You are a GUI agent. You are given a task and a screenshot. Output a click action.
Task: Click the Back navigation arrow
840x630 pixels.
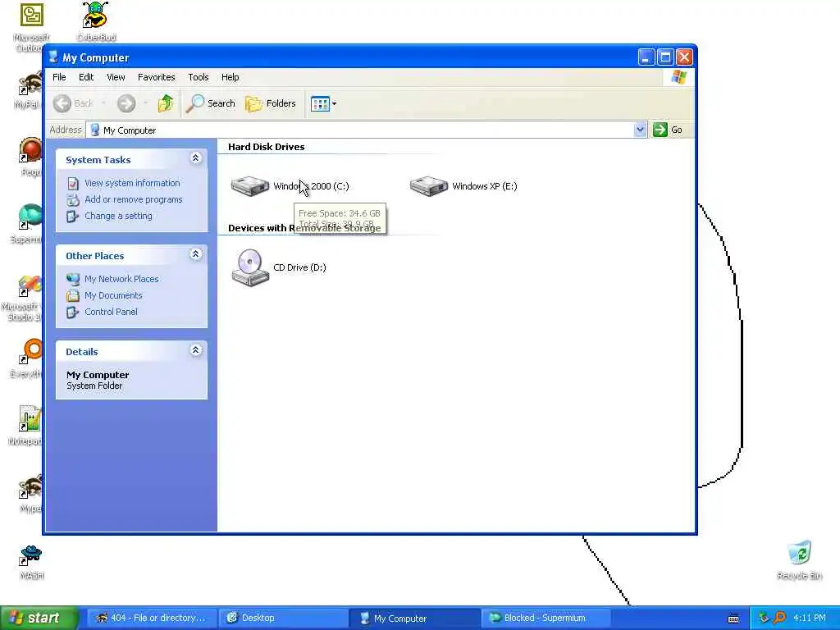[62, 103]
